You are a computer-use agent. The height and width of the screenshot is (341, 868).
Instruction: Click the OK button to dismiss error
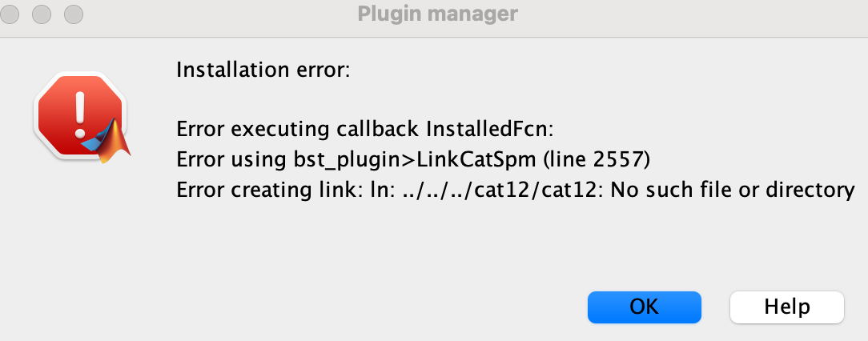[x=645, y=307]
